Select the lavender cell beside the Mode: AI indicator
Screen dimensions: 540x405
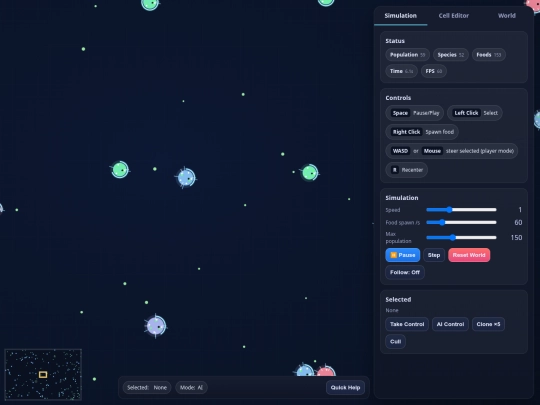156,325
